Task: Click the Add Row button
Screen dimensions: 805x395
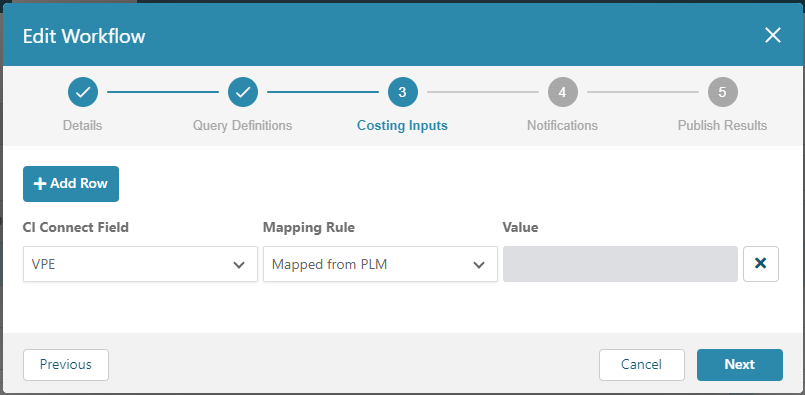Action: pyautogui.click(x=71, y=184)
